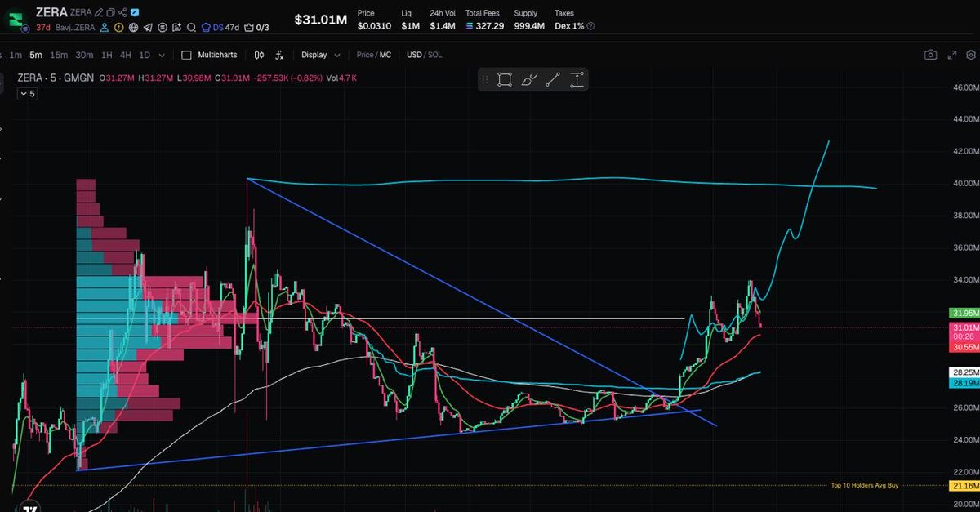Image resolution: width=980 pixels, height=512 pixels.
Task: Click the Supply 999.4M value
Action: click(531, 26)
